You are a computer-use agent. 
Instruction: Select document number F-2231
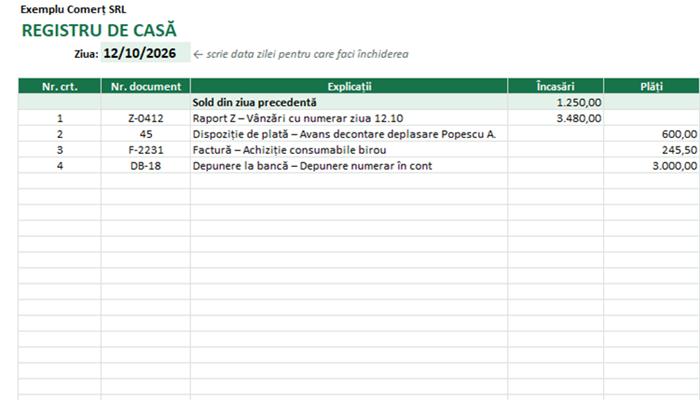coord(146,150)
